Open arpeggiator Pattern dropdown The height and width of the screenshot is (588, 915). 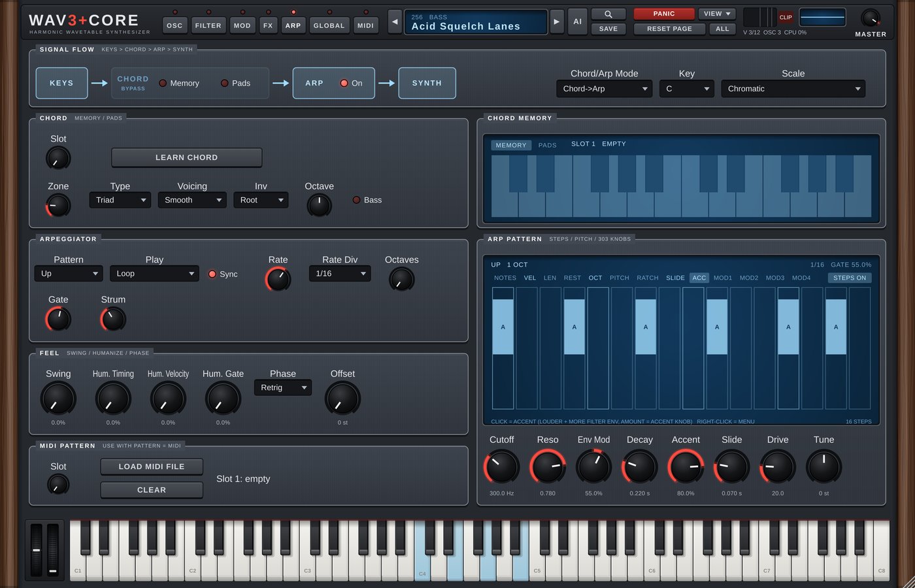pos(69,274)
